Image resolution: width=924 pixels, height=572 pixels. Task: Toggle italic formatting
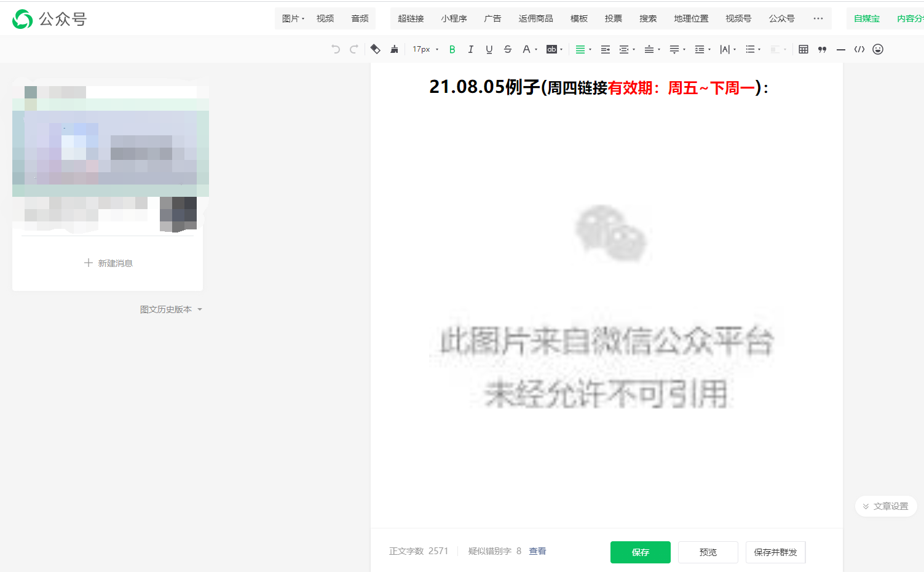pos(470,49)
